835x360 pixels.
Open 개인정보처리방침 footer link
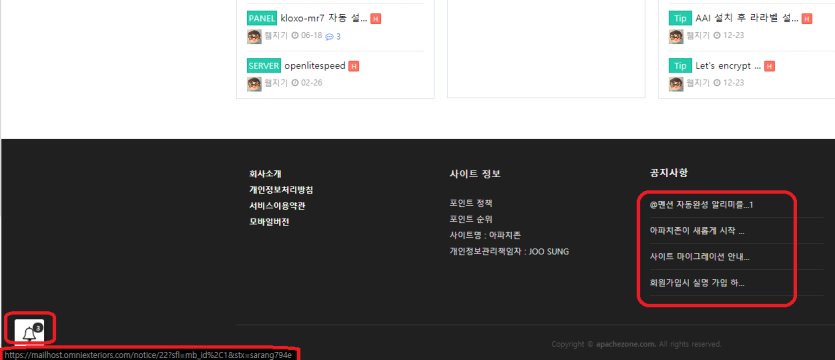pos(281,190)
